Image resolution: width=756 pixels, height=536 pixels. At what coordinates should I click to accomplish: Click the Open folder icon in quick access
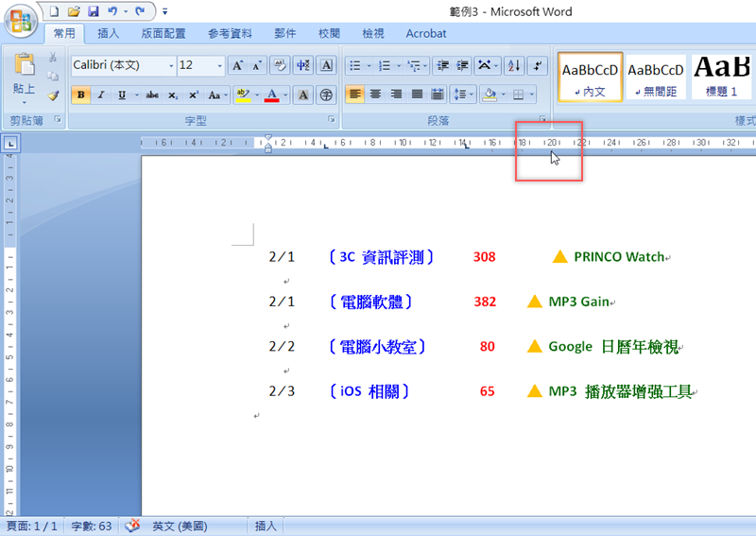coord(74,11)
